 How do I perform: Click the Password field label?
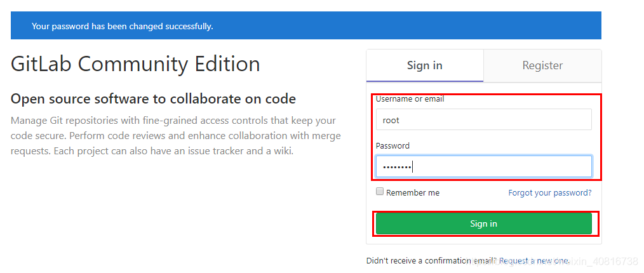pos(392,145)
